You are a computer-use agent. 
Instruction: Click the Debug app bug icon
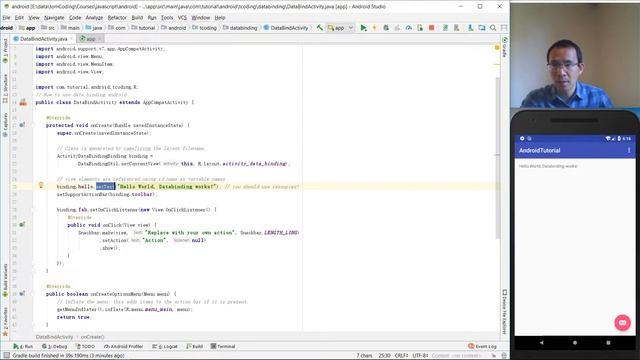point(386,28)
